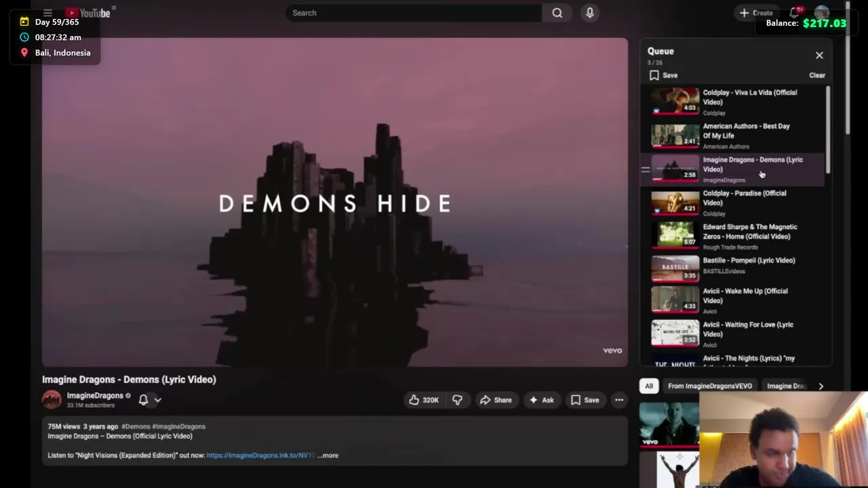Image resolution: width=868 pixels, height=488 pixels.
Task: Go to YouTube home via logo
Action: click(88, 13)
